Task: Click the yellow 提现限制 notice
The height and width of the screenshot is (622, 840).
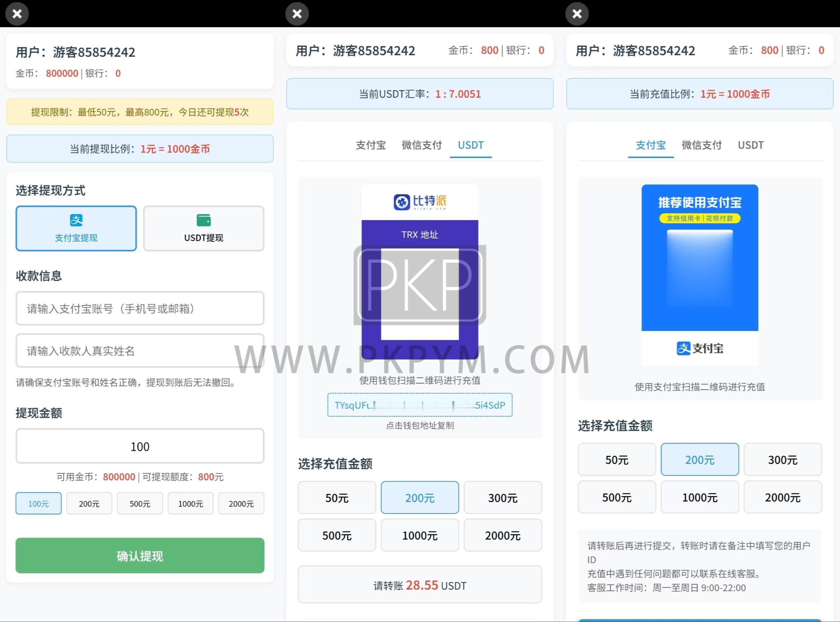Action: click(140, 112)
